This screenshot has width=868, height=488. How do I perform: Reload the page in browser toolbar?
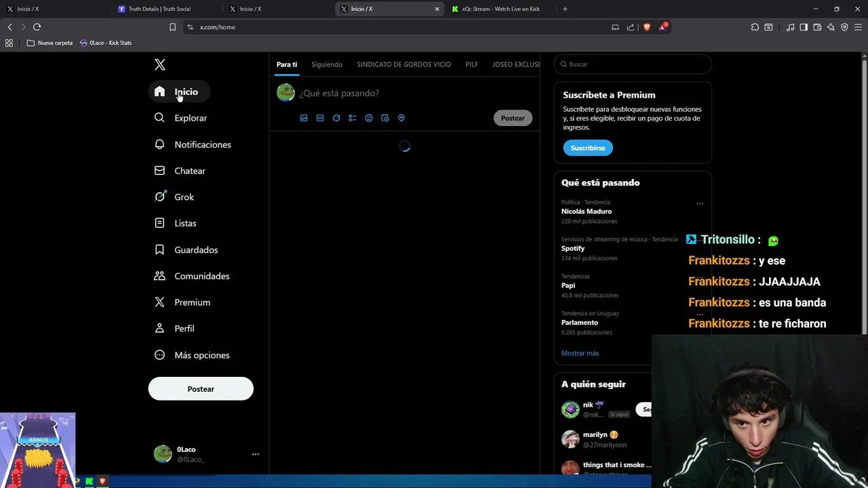(x=37, y=27)
